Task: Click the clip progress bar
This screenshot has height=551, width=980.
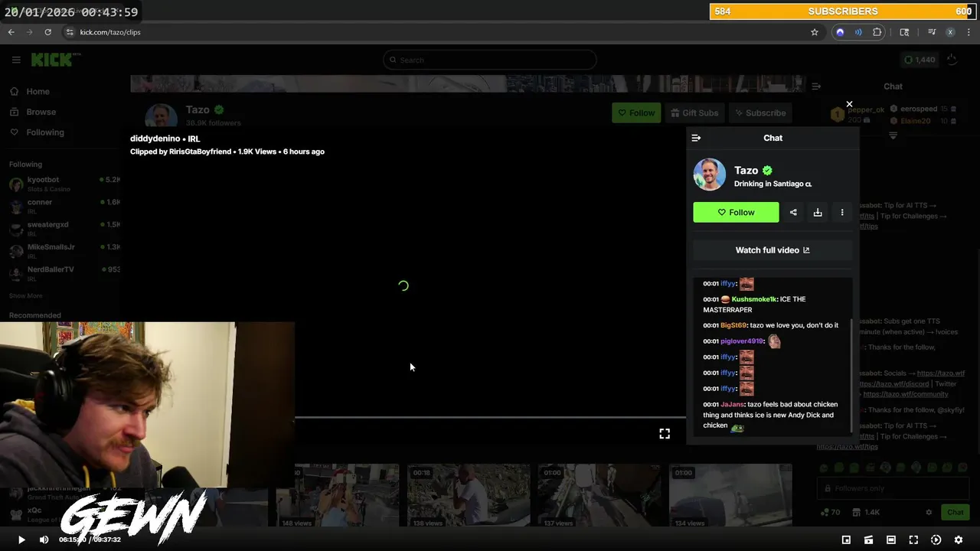Action: 490,418
